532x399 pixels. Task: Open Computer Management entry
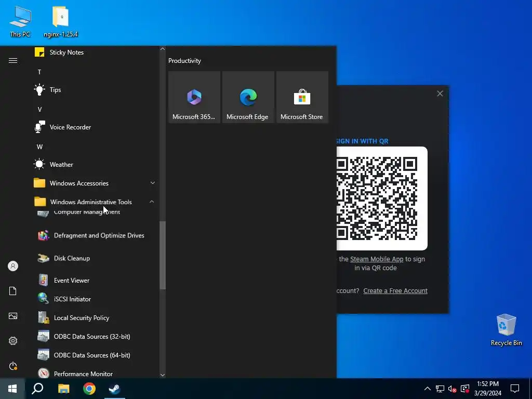pyautogui.click(x=95, y=213)
